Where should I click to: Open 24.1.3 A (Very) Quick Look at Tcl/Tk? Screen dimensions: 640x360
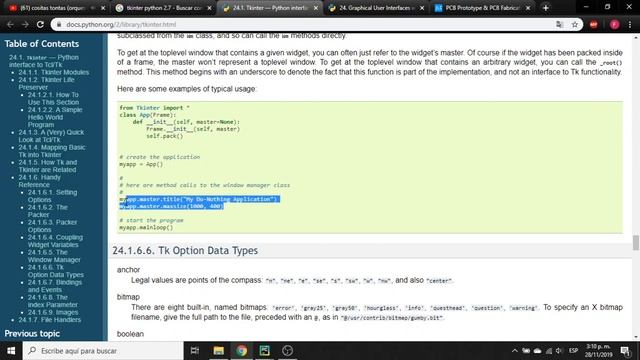pyautogui.click(x=51, y=136)
